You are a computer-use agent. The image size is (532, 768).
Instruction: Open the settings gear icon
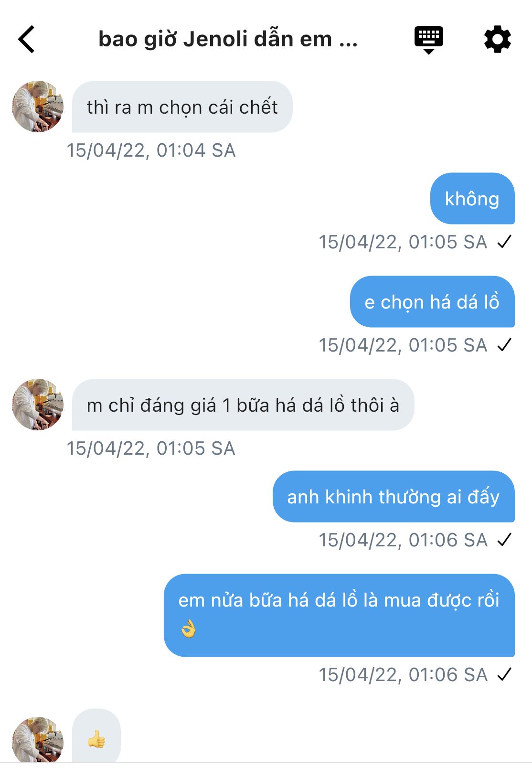tap(498, 39)
